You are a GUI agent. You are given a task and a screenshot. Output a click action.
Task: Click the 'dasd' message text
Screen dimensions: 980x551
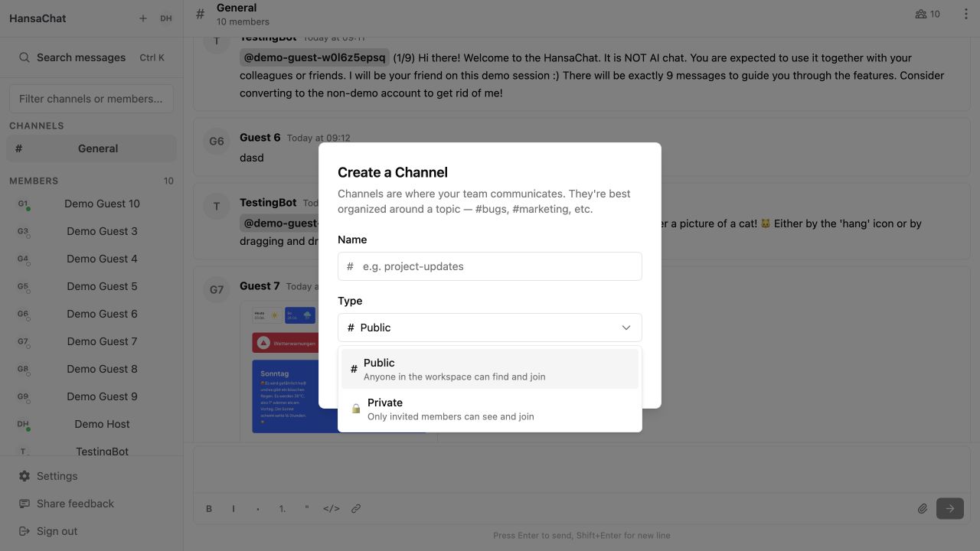[252, 158]
